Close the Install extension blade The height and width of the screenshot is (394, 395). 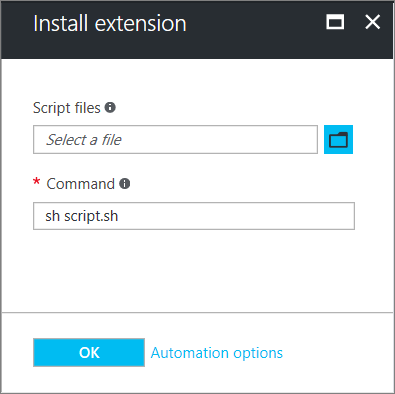click(x=372, y=22)
